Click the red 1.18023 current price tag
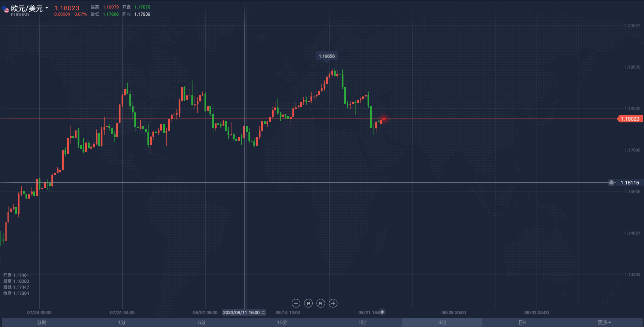The image size is (644, 327). 630,119
